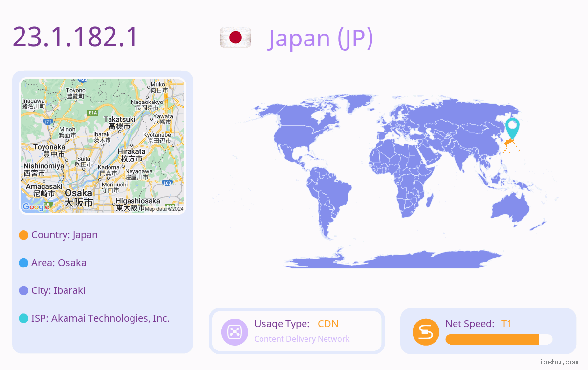Click ISP: Akamai Technologies, Inc. text
Screen dimensions: 588x370
[100, 318]
